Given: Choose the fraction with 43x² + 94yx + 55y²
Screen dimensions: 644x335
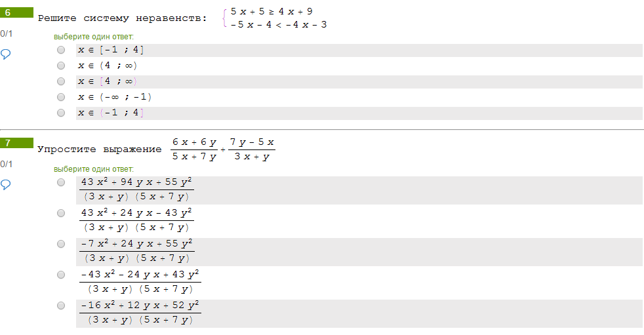Looking at the screenshot, I should pyautogui.click(x=61, y=182).
